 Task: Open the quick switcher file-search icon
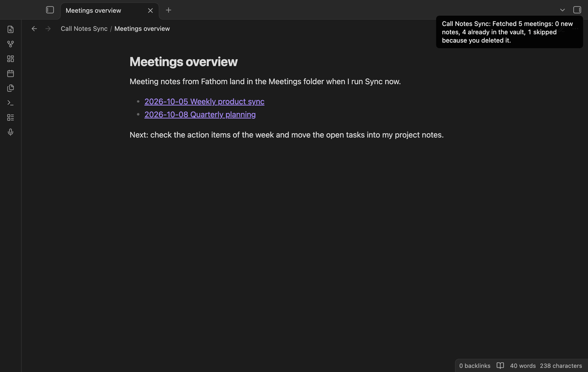[x=11, y=29]
